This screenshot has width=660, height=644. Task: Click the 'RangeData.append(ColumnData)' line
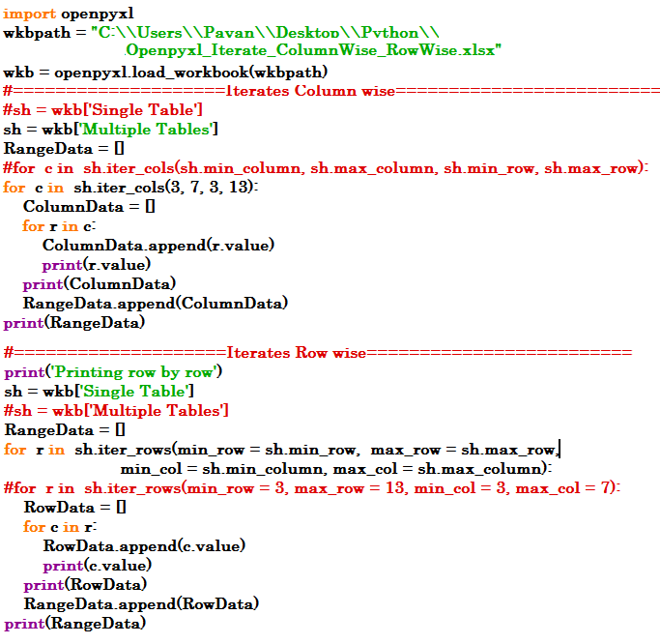coord(156,304)
